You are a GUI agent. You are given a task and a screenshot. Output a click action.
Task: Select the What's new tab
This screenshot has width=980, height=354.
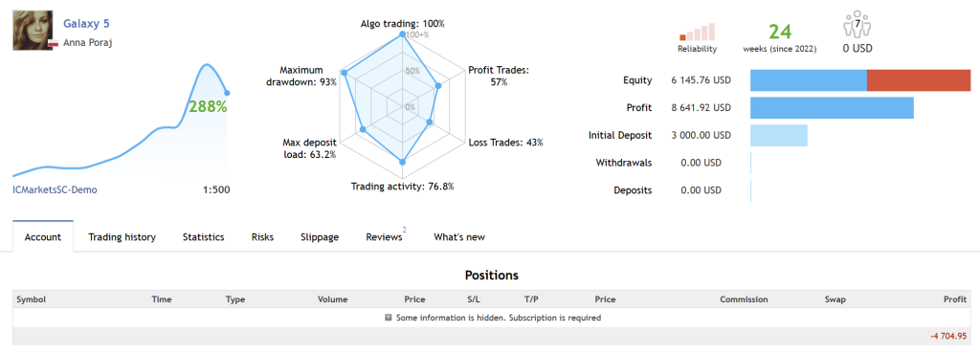click(459, 237)
